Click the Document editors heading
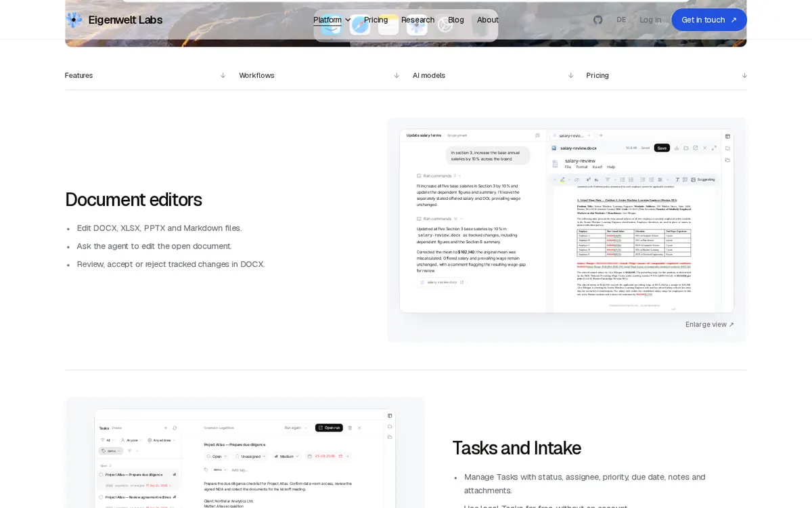 coord(133,199)
